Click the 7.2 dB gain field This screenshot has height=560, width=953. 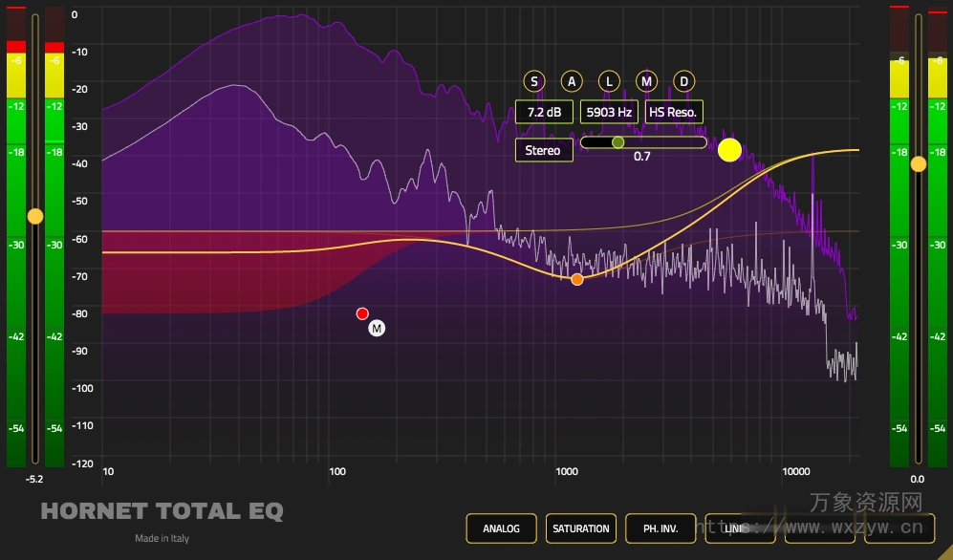coord(543,112)
